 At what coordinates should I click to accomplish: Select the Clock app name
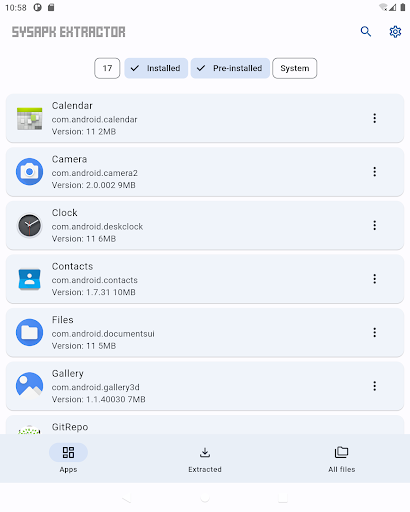click(65, 213)
